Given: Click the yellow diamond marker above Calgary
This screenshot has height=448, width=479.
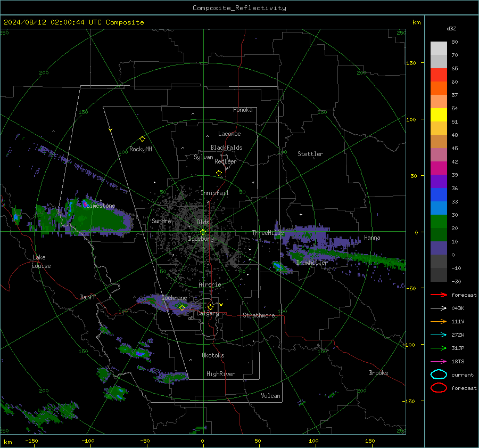Looking at the screenshot, I should [x=210, y=307].
